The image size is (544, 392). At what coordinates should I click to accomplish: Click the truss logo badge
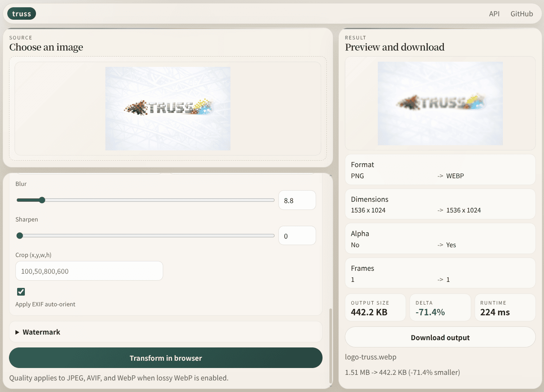click(x=21, y=14)
